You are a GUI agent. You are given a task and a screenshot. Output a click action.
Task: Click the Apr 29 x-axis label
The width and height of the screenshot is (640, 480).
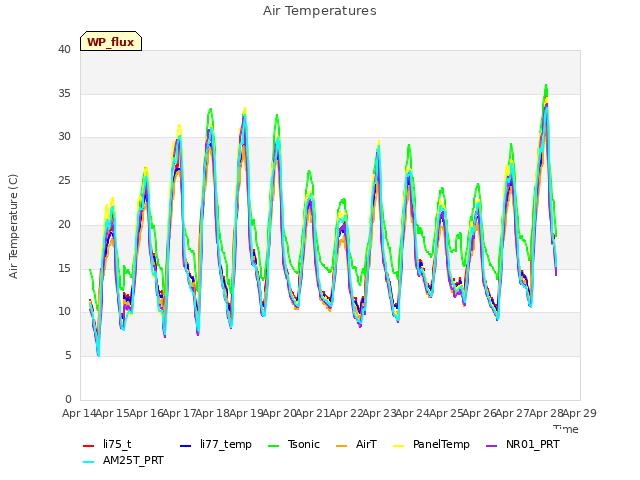pyautogui.click(x=580, y=413)
